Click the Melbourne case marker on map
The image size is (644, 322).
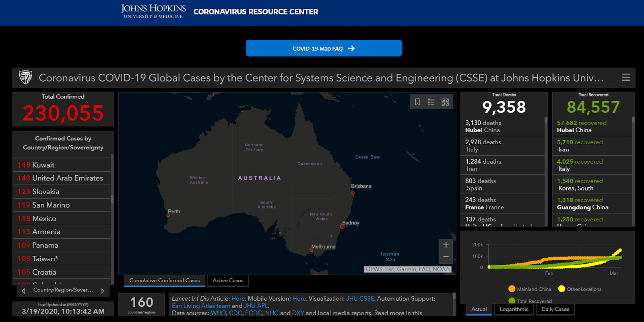pos(311,250)
